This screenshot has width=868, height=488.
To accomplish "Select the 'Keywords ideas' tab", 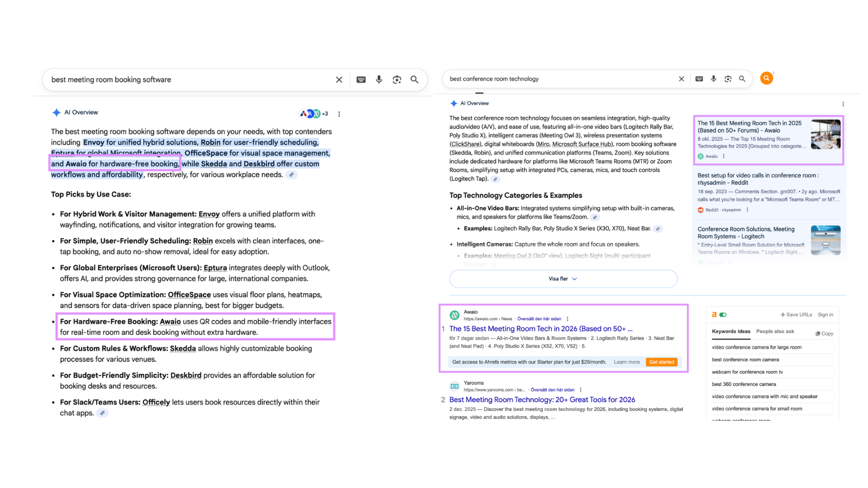I will click(731, 331).
